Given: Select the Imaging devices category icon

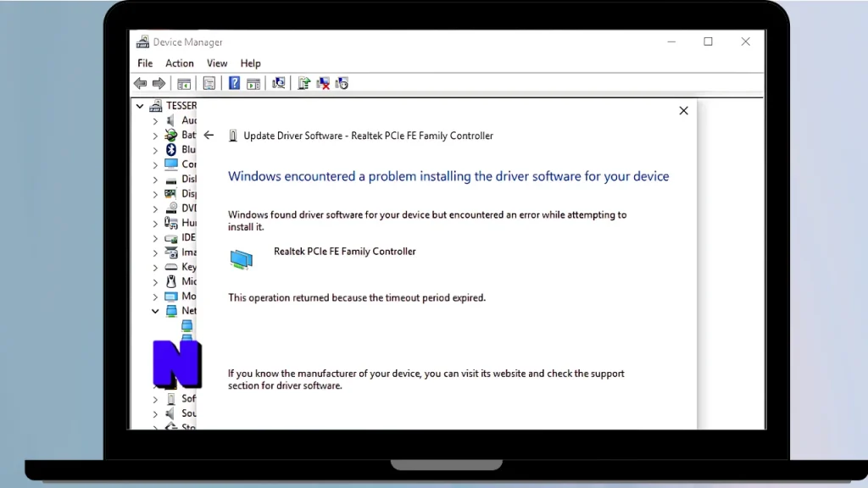Looking at the screenshot, I should (x=171, y=252).
